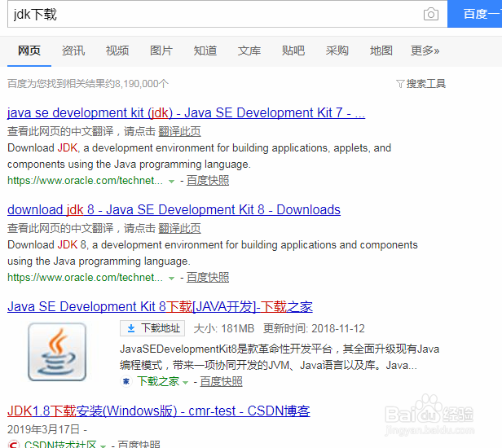Expand the arrow after second oracle.com URL
Viewport: 502px width, 448px height.
171,279
